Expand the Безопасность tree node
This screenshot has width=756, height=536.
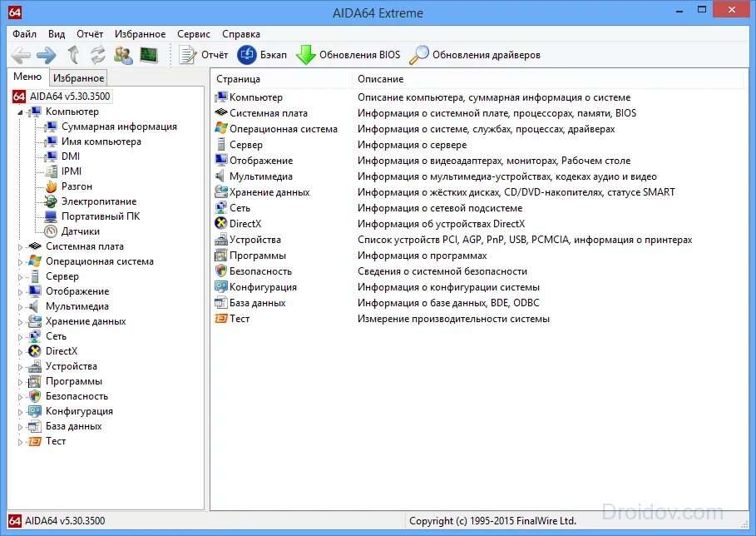coord(20,396)
